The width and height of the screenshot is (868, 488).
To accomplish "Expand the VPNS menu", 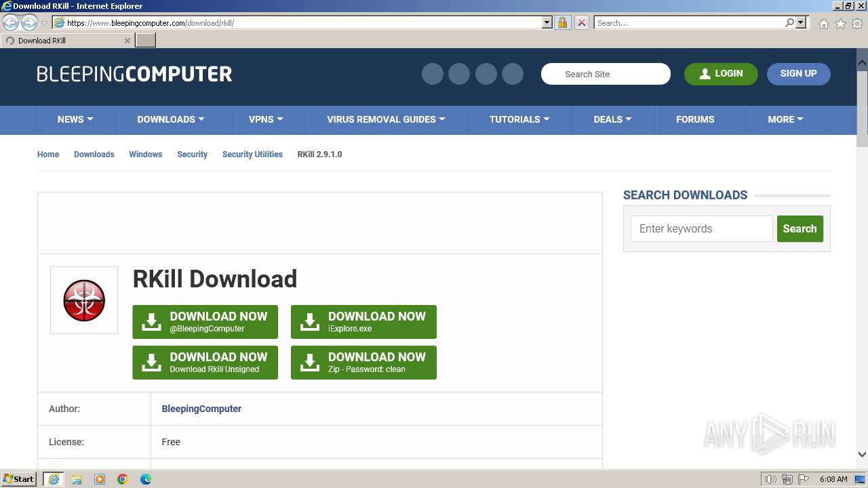I will (266, 119).
